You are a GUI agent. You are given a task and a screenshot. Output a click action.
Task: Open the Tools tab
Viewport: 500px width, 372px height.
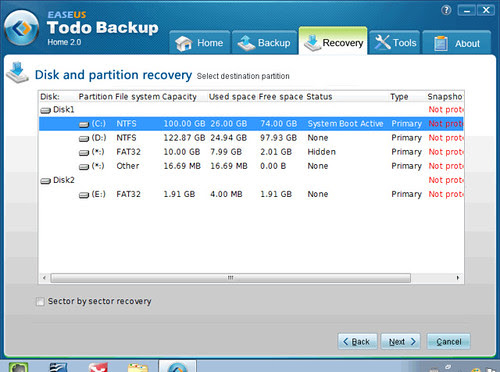tap(395, 43)
